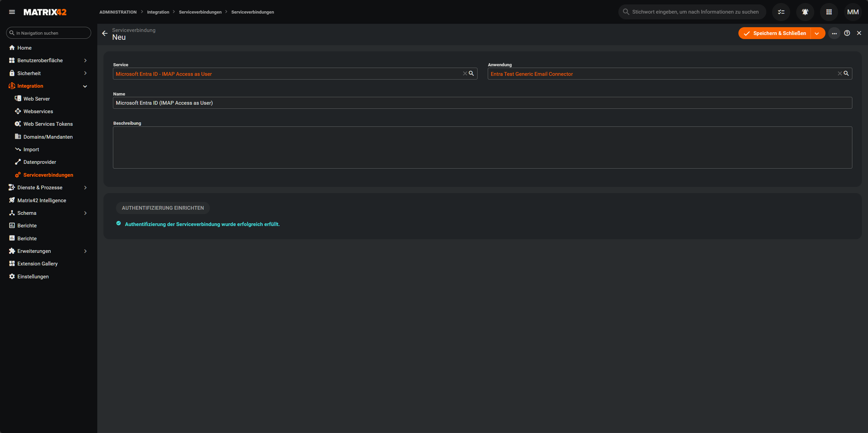Screen dimensions: 868x433
Task: Click the Integration breadcrumb link
Action: (x=158, y=12)
